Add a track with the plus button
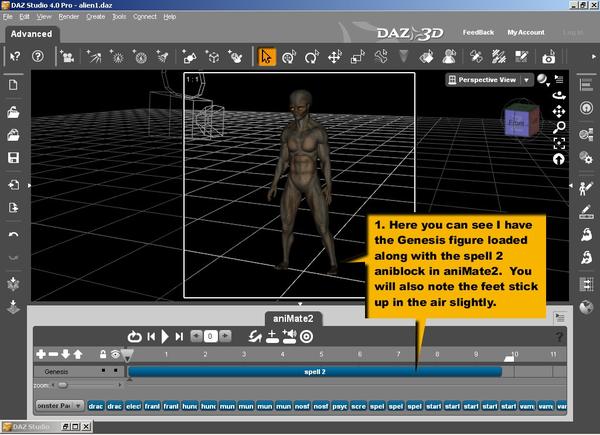 41,354
